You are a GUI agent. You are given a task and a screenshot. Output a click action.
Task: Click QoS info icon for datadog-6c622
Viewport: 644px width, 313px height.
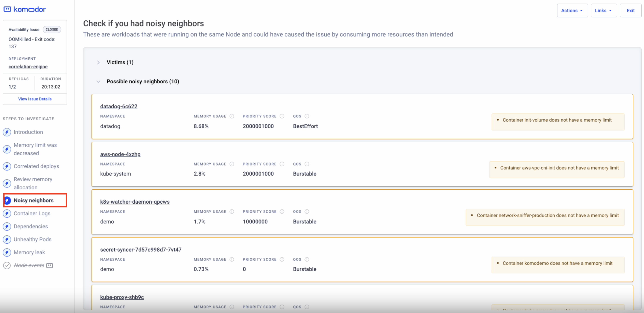click(x=307, y=116)
